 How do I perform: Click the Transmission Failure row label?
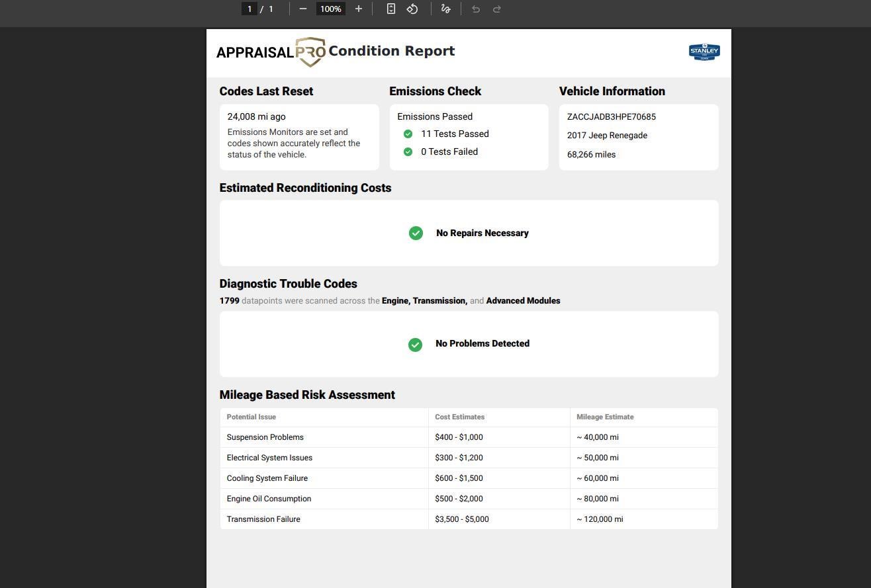(x=263, y=520)
